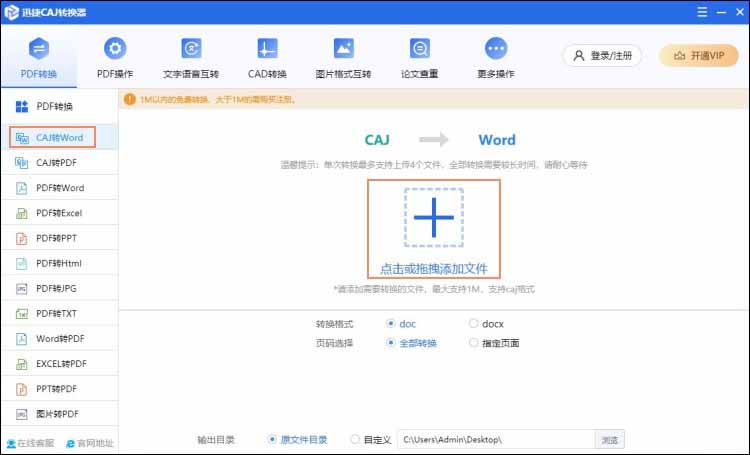
Task: Select the docx format radio button
Action: (474, 324)
